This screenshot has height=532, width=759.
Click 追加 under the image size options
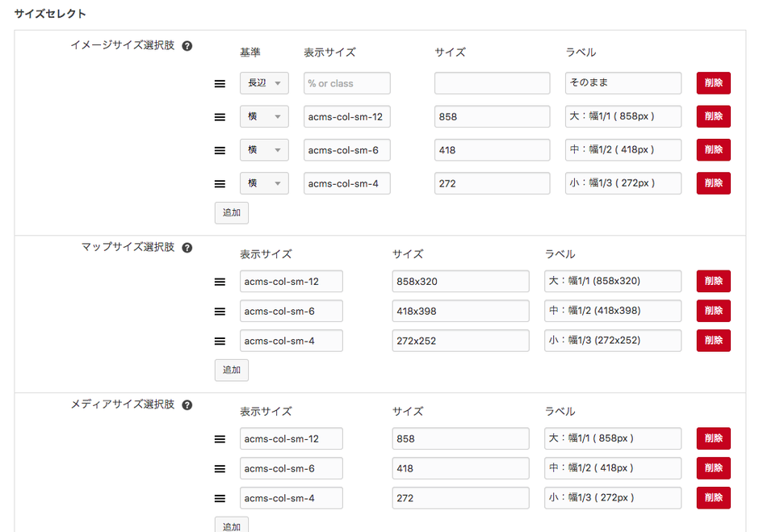click(x=232, y=212)
